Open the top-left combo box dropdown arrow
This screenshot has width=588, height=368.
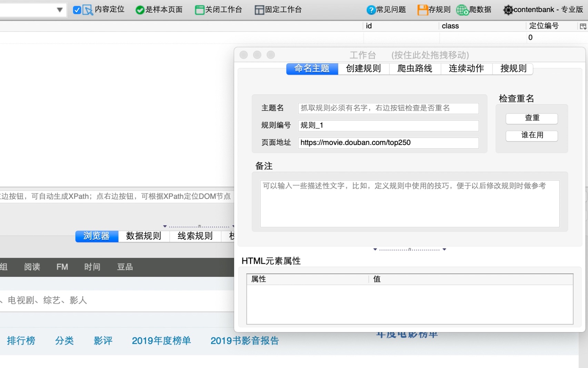pos(60,10)
